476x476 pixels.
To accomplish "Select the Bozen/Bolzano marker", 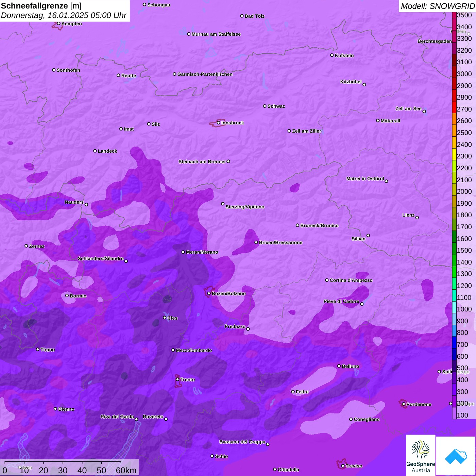I will click(209, 293).
